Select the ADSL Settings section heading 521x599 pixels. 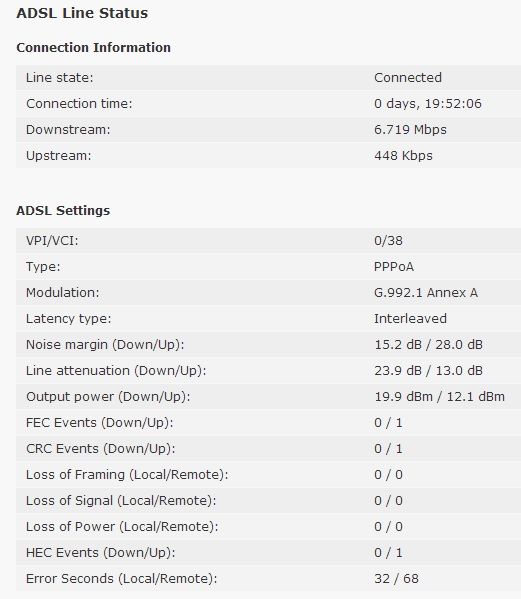click(63, 210)
